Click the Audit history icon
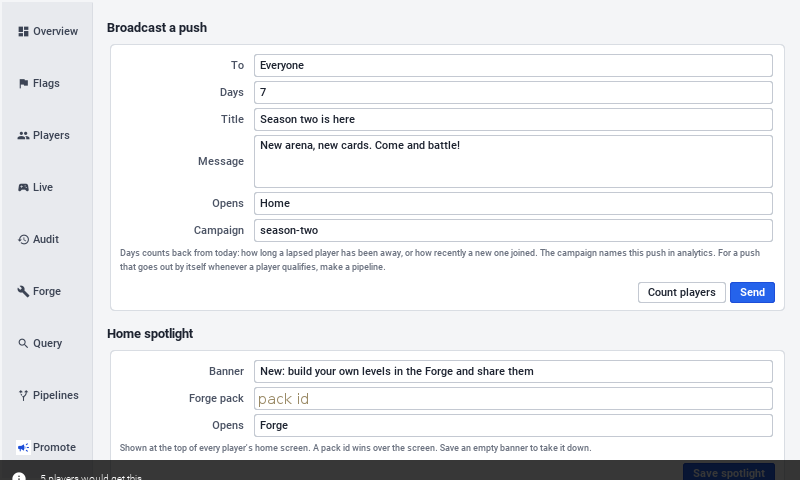Image resolution: width=800 pixels, height=480 pixels. coord(23,240)
